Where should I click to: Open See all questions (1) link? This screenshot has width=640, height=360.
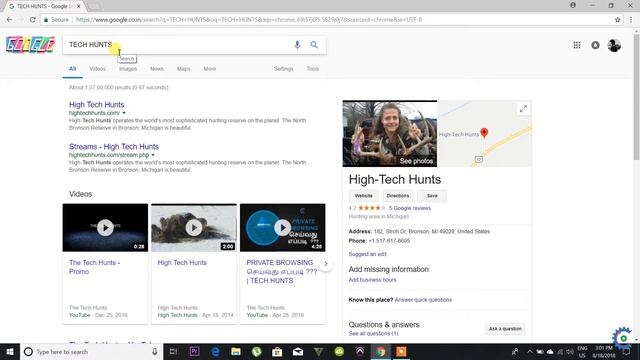373,333
